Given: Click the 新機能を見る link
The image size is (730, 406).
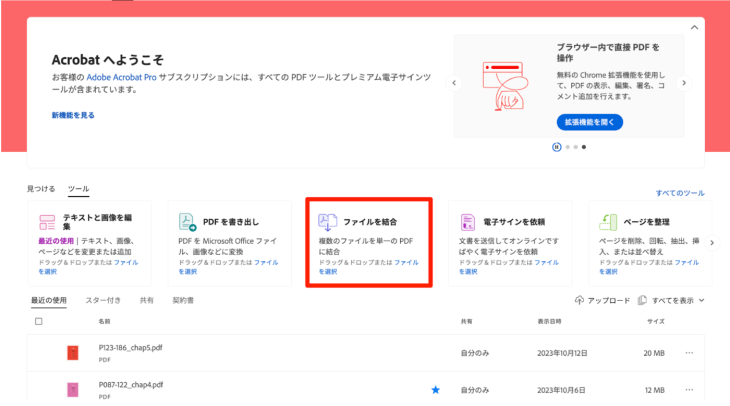Looking at the screenshot, I should 73,115.
